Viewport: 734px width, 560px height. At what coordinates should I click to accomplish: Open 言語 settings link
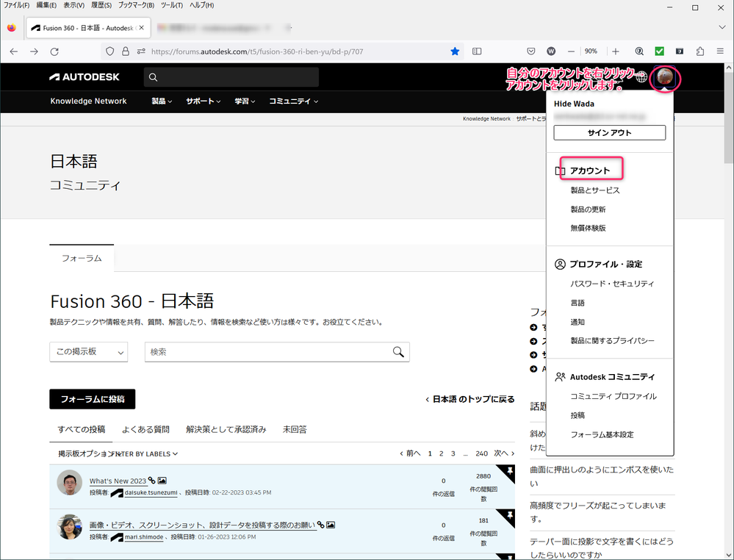578,303
